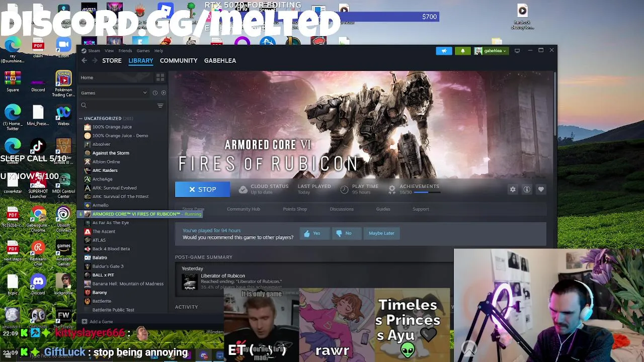
Task: Open the Steam menu
Action: pos(92,51)
